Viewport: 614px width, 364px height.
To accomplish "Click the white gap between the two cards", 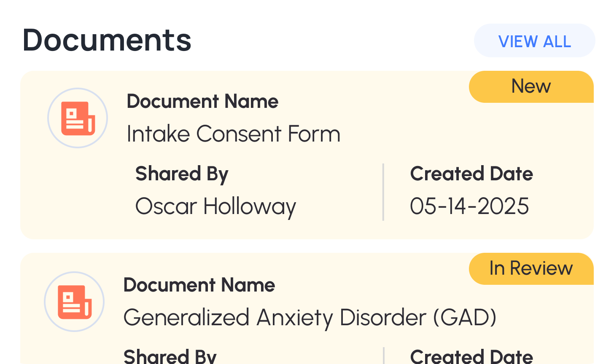I will pos(307,246).
